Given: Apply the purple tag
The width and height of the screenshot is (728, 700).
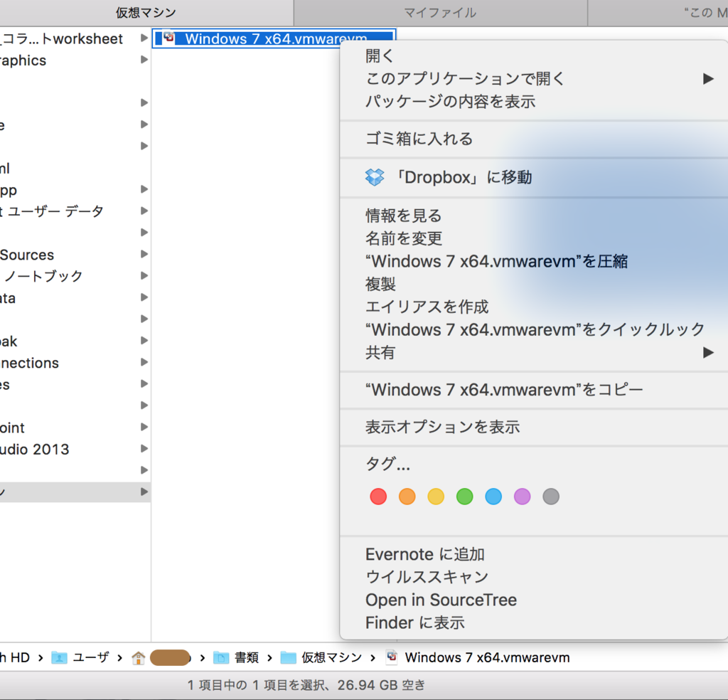Looking at the screenshot, I should [x=523, y=497].
